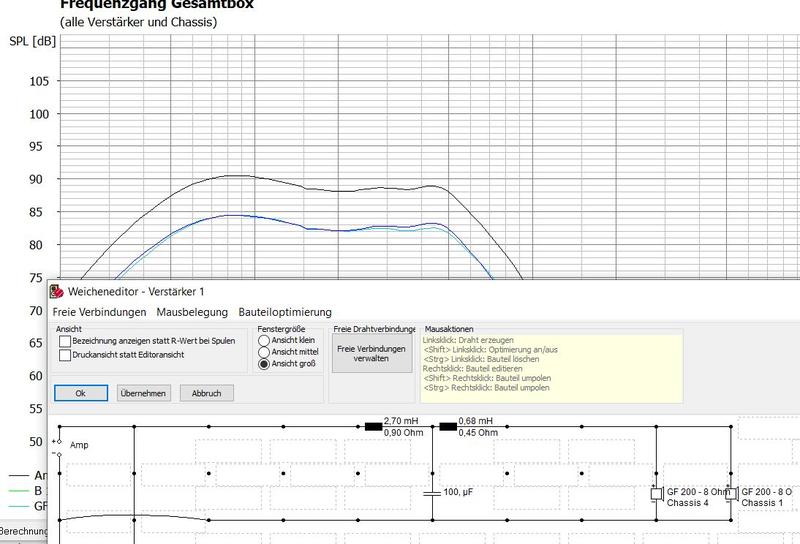Select 'Ansicht groß' radio option
The image size is (800, 544).
click(264, 365)
